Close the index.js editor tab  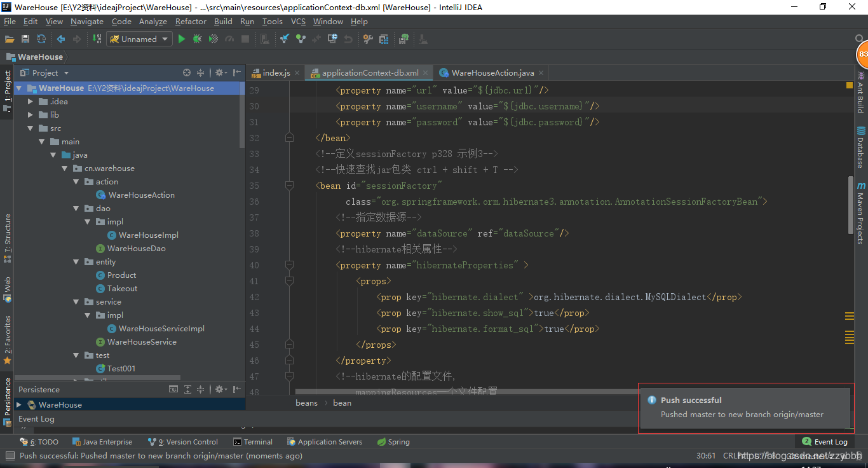point(297,73)
